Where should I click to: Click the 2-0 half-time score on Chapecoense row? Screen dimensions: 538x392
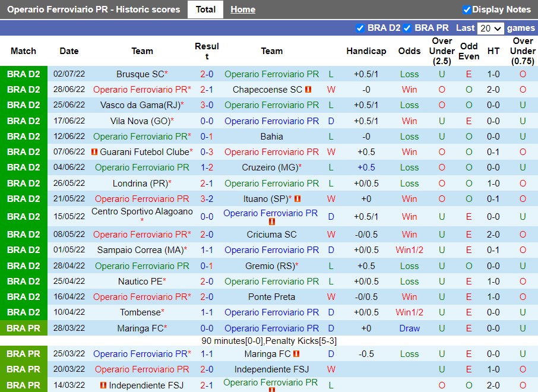(x=493, y=90)
